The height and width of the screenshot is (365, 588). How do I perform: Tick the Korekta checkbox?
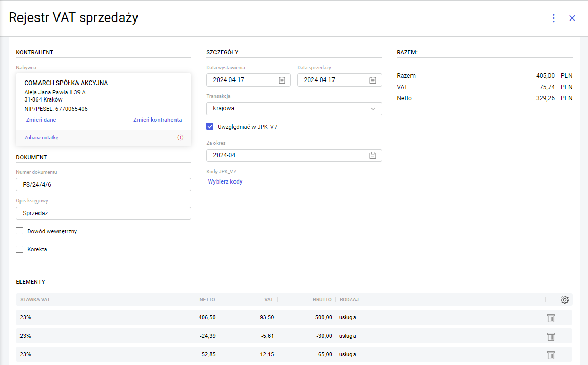point(20,249)
